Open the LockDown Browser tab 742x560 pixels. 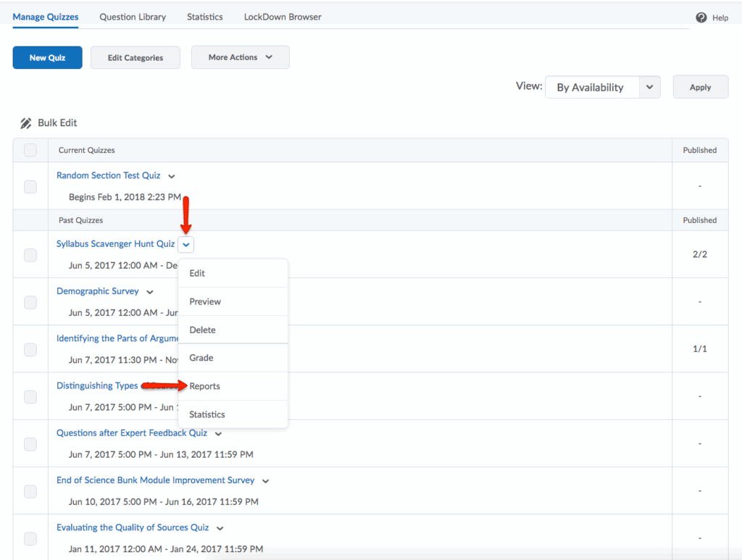283,17
